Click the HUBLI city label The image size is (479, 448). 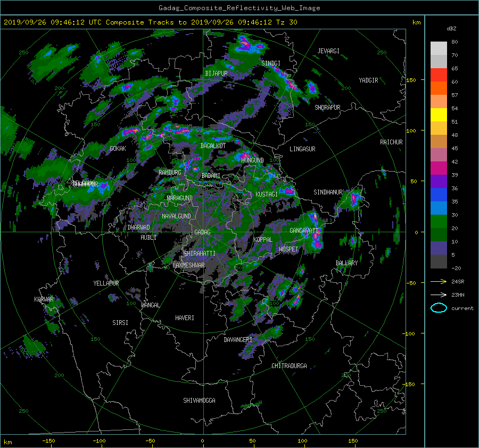click(x=148, y=237)
